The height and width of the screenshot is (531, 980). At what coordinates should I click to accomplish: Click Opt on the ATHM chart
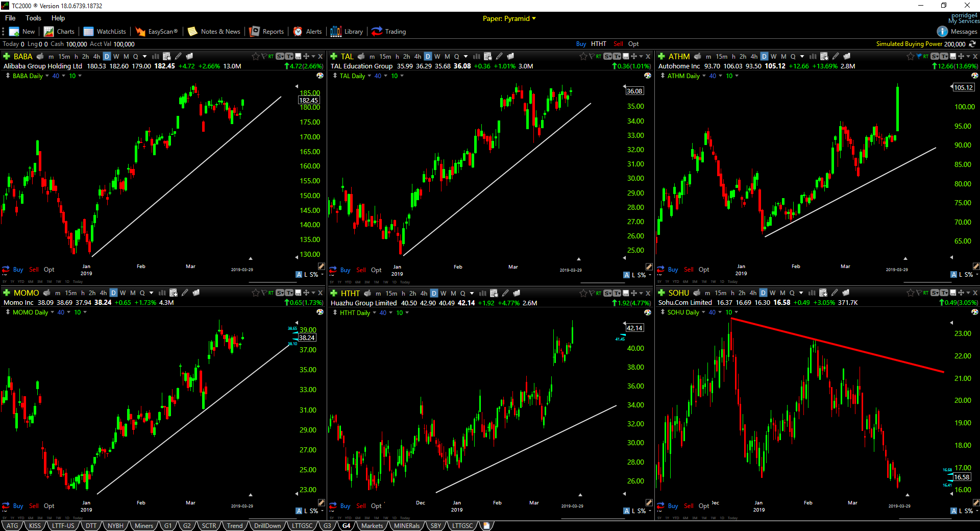click(704, 270)
